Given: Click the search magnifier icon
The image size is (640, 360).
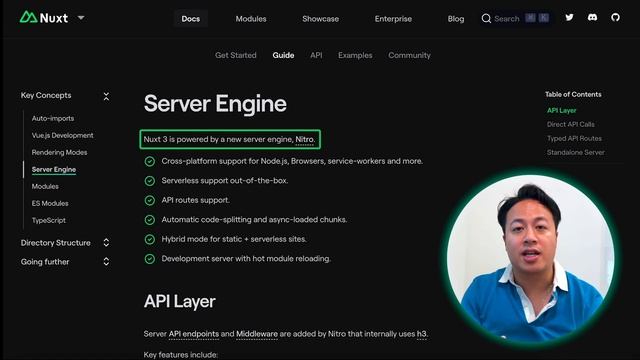Looking at the screenshot, I should pos(486,18).
